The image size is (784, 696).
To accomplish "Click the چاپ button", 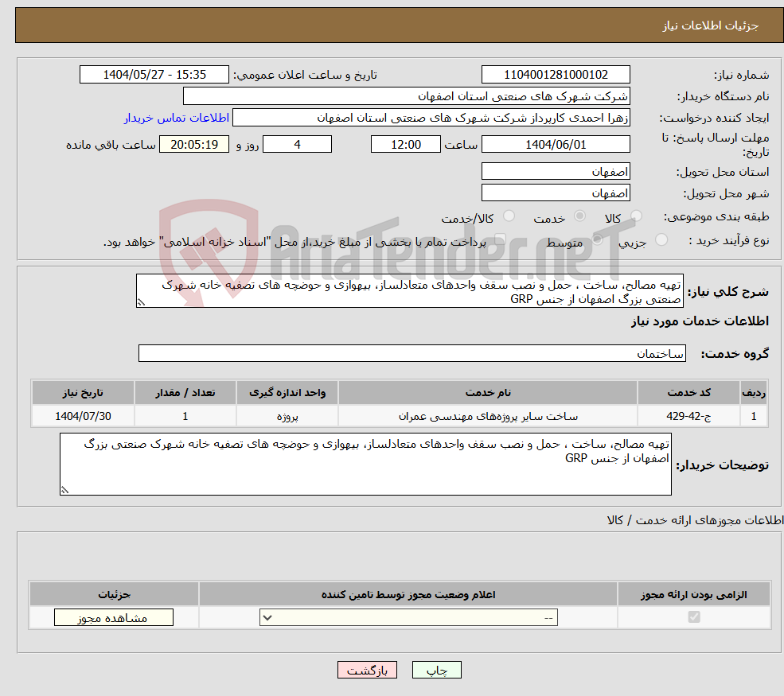I will coord(436,670).
